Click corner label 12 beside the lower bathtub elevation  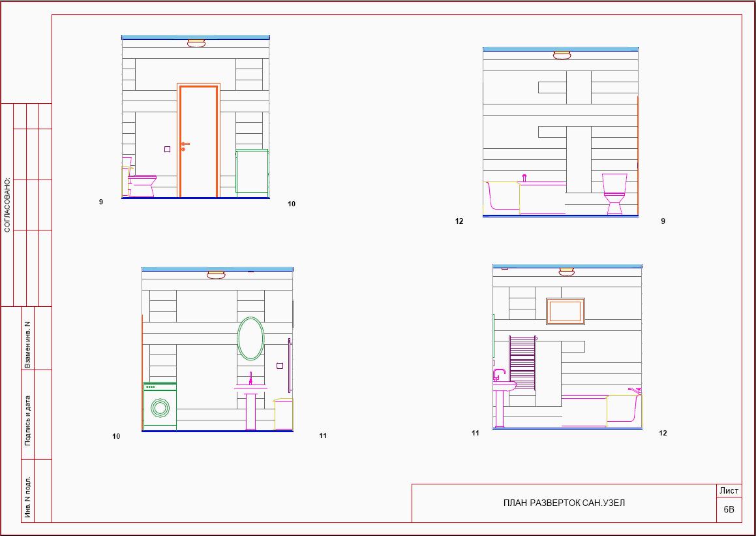tap(663, 434)
